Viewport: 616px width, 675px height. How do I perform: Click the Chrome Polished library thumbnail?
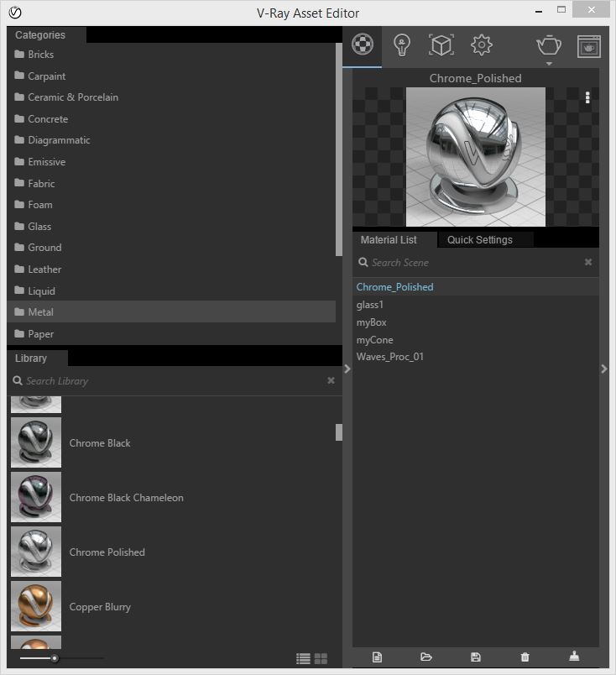(x=36, y=552)
